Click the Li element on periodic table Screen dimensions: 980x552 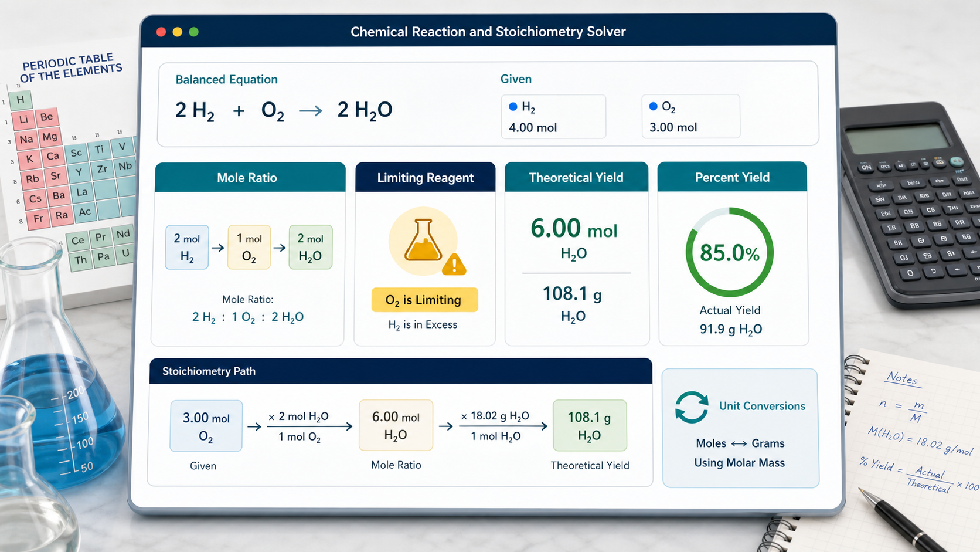23,120
